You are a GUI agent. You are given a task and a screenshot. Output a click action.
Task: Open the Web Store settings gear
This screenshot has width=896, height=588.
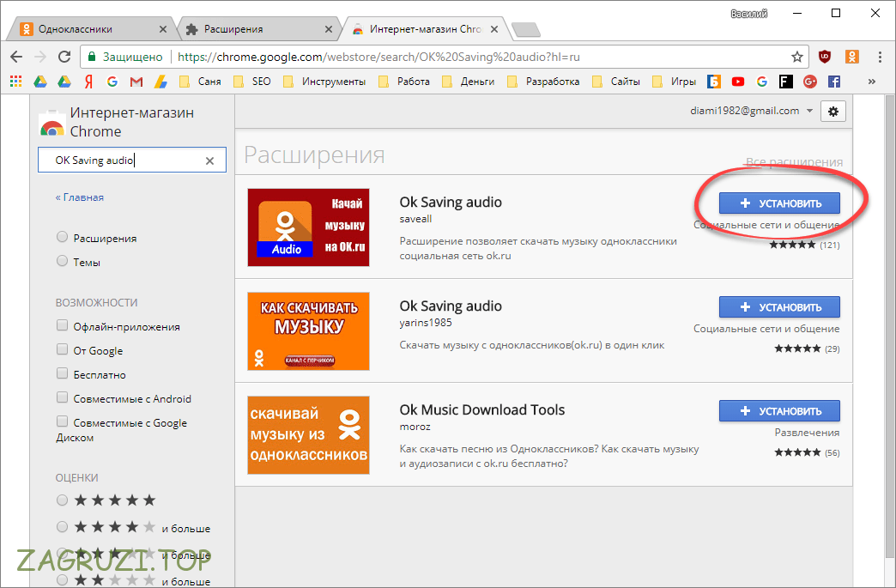click(x=832, y=111)
